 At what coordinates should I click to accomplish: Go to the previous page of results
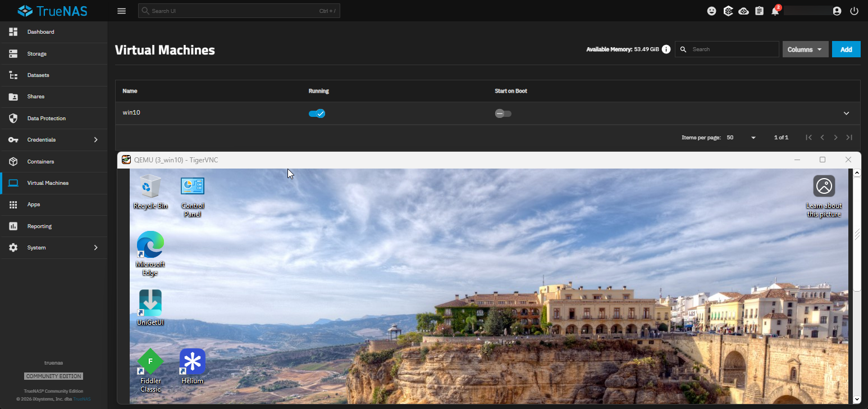822,138
